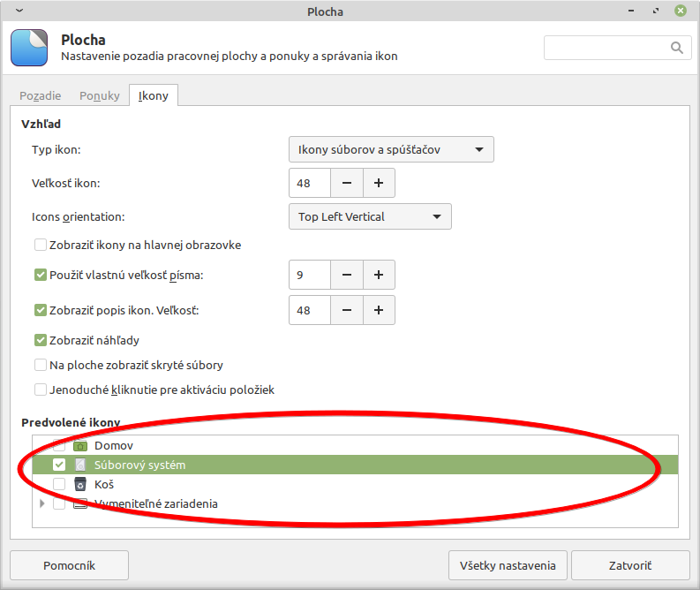Click the search magnifier icon

click(x=677, y=48)
